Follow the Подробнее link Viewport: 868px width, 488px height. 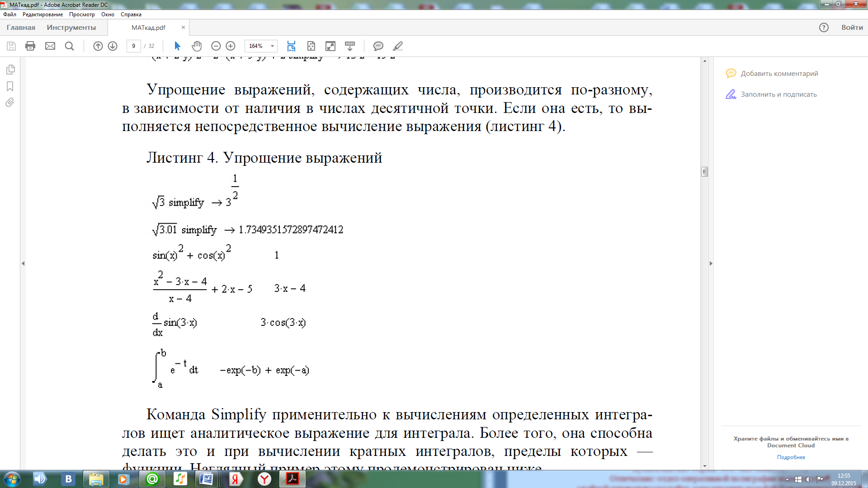(x=791, y=457)
